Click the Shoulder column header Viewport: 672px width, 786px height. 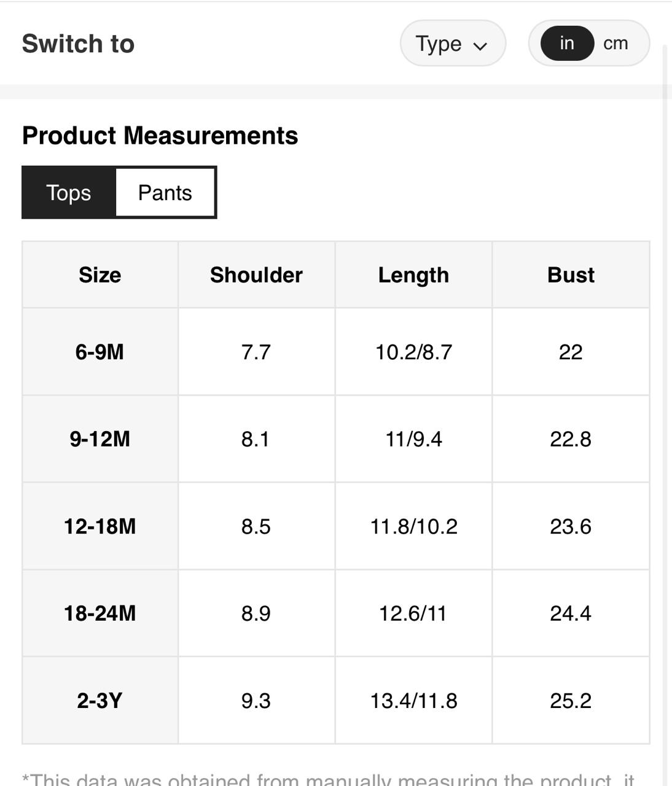[256, 275]
